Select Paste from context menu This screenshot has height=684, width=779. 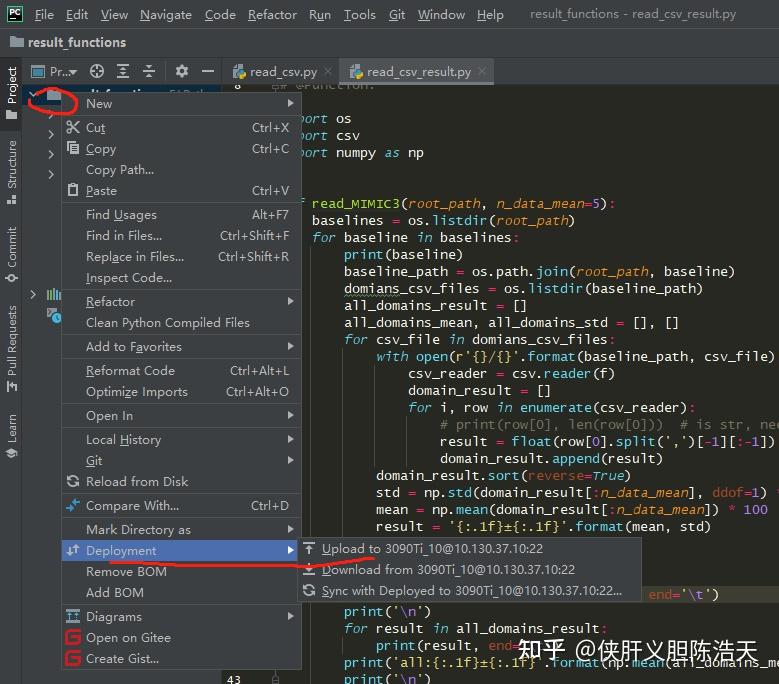coord(181,190)
